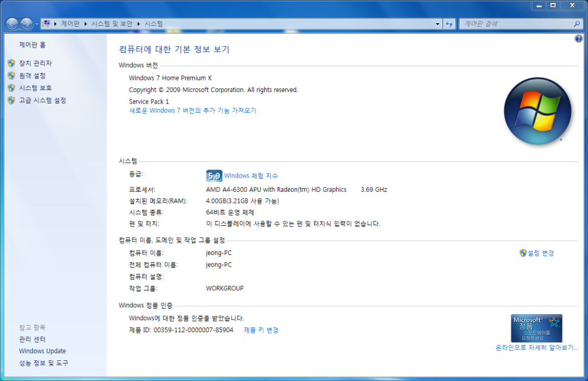This screenshot has height=381, width=588.
Task: Click the Control Panel icon in address bar
Action: [46, 24]
